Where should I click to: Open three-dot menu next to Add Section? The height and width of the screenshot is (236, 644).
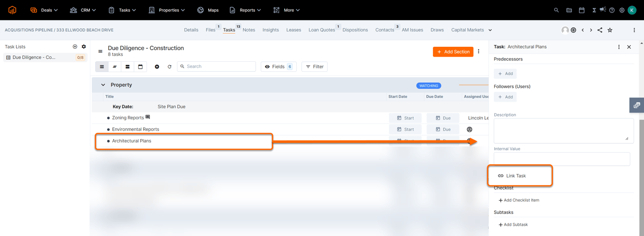[x=479, y=52]
